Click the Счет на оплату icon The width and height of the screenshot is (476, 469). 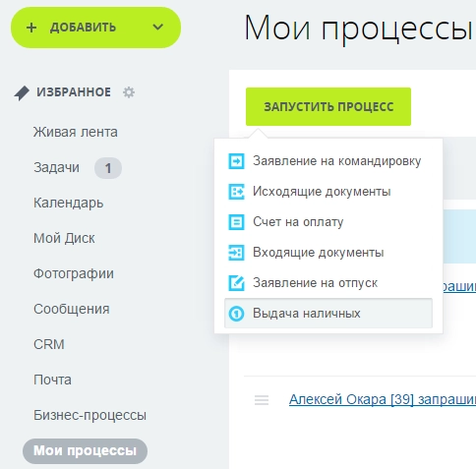[236, 222]
